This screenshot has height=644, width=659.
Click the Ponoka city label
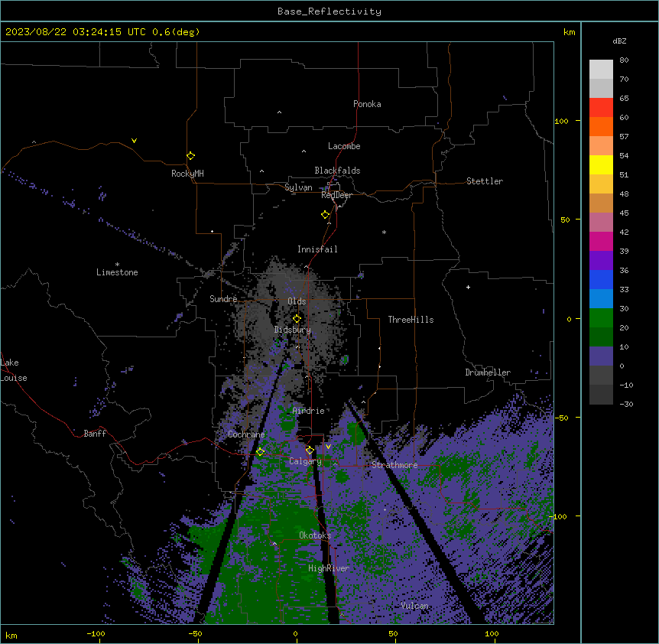click(x=367, y=104)
